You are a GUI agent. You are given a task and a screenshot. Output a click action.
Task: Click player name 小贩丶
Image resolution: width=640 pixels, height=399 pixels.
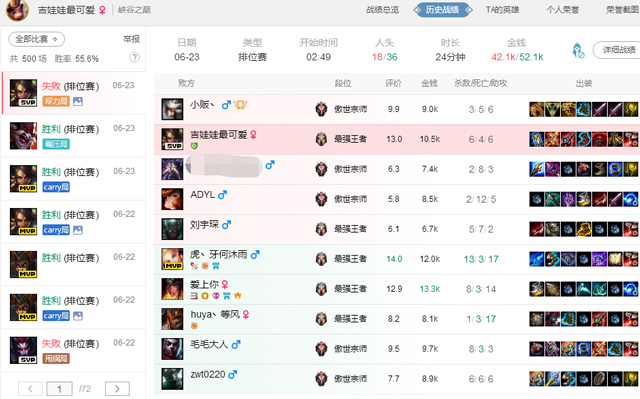[202, 105]
